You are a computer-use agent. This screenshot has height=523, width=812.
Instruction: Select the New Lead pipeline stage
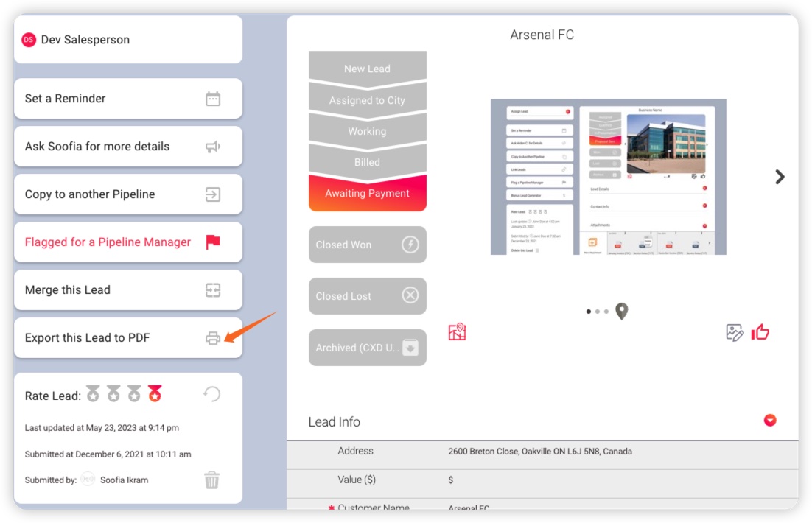367,69
